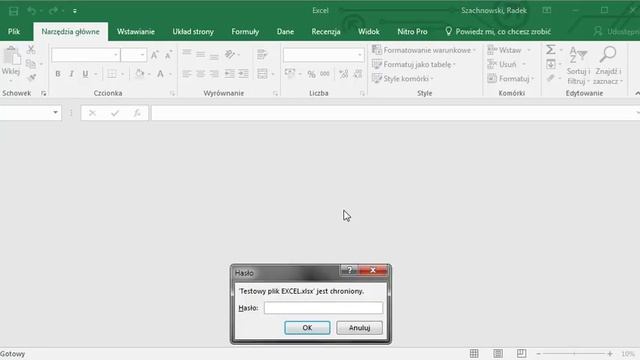Click the middle align icon
The width and height of the screenshot is (640, 360).
coord(200,54)
